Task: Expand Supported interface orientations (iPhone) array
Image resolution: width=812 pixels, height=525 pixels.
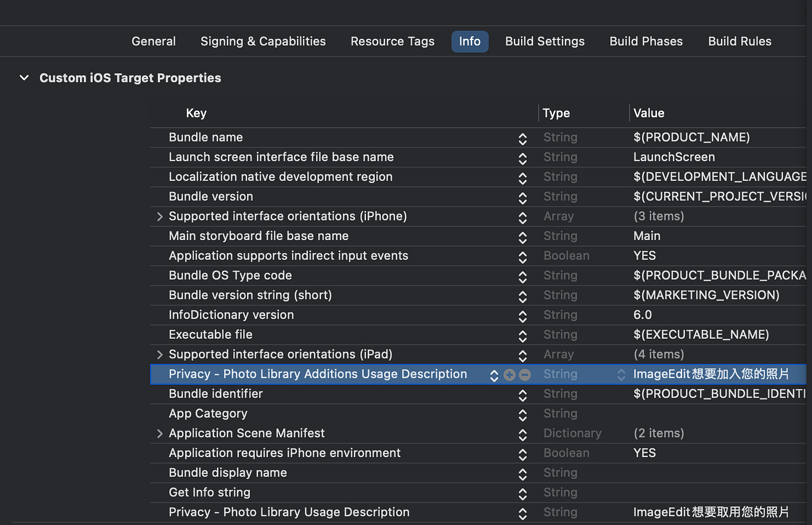Action: point(159,216)
